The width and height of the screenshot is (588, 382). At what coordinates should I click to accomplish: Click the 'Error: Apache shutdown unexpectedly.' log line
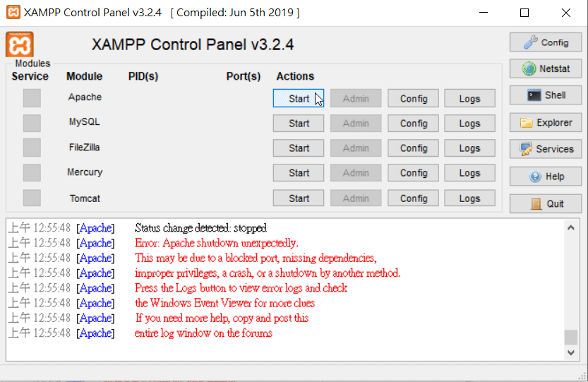217,243
